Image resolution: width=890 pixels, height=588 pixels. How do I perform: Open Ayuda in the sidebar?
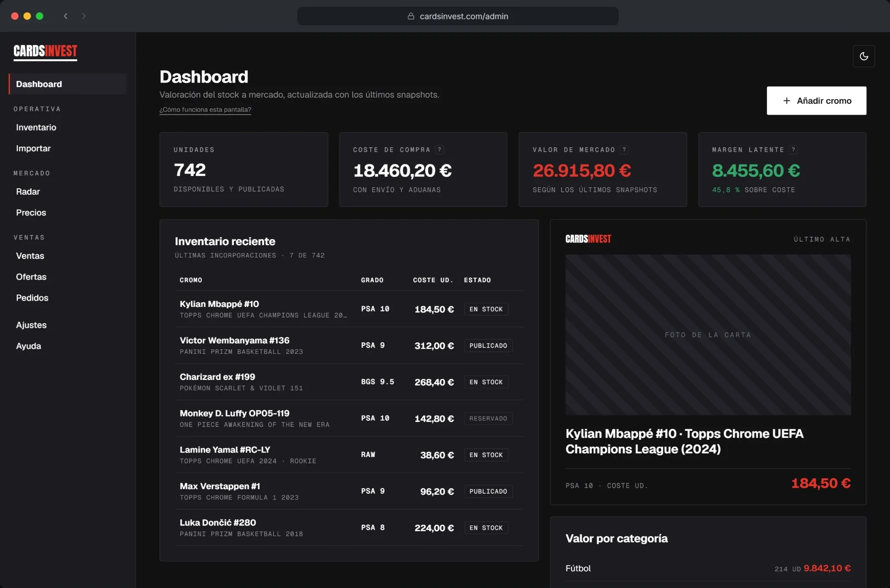click(x=28, y=346)
